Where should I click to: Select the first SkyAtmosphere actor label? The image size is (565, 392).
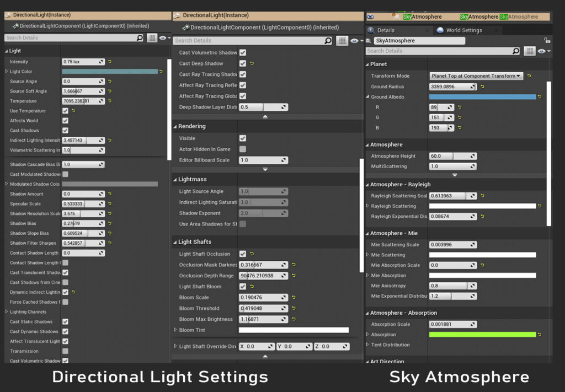(422, 17)
